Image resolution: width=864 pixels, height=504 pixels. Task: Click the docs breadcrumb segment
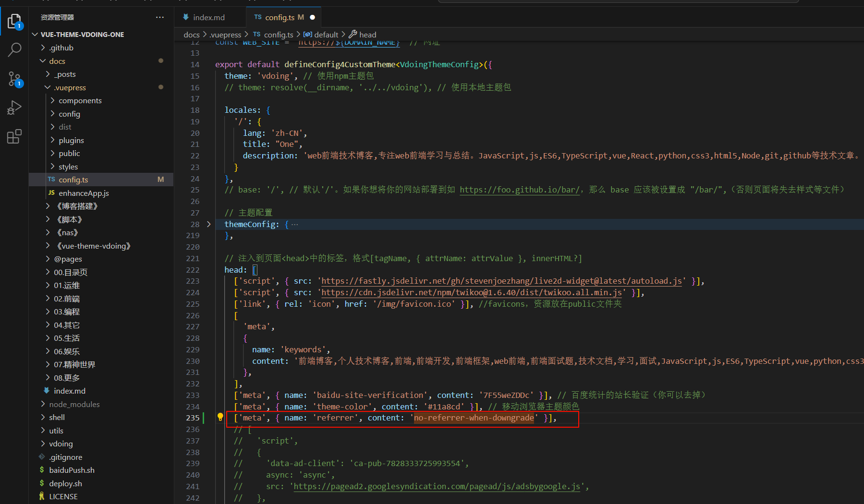click(191, 35)
